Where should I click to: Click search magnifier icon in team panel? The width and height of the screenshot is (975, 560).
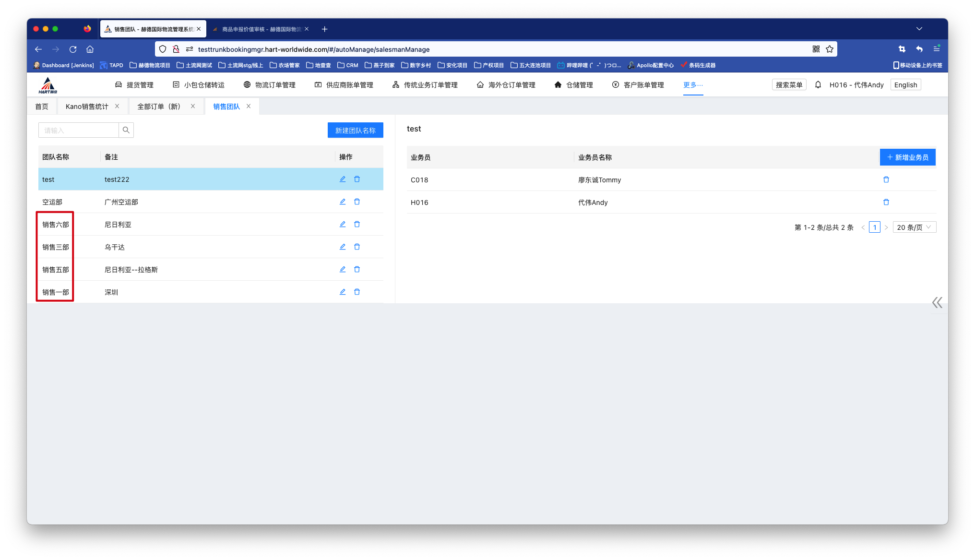(x=126, y=130)
